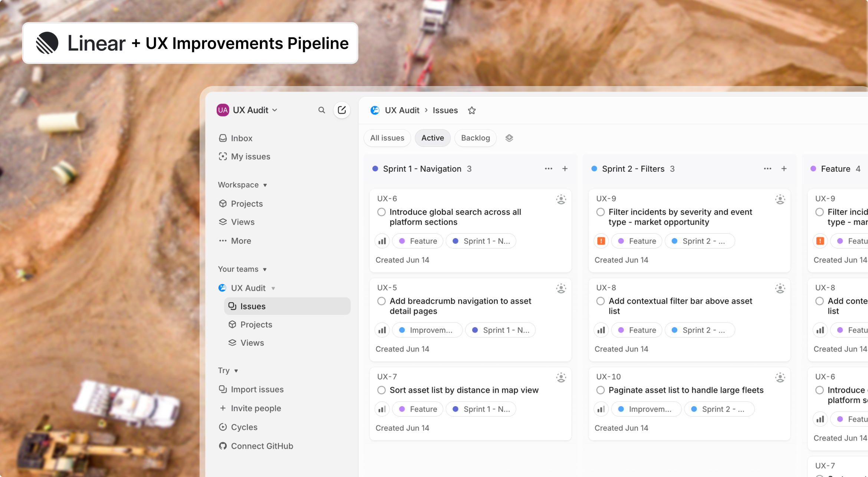The width and height of the screenshot is (868, 477).
Task: Toggle status circle on Sort asset list issue in Sprint 1
Action: coord(381,390)
